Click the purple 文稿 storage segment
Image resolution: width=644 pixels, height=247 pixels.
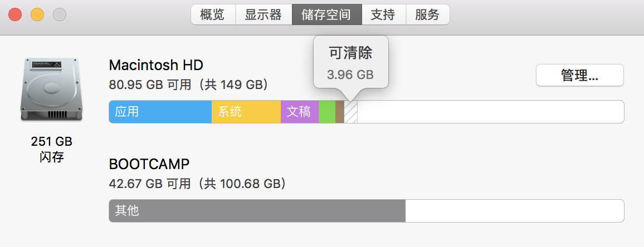pyautogui.click(x=299, y=112)
